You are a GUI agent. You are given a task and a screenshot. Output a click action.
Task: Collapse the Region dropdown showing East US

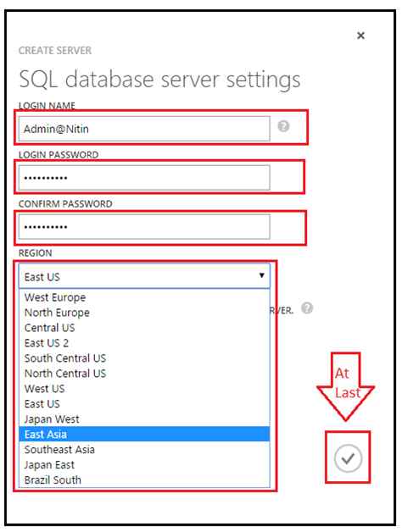[144, 276]
